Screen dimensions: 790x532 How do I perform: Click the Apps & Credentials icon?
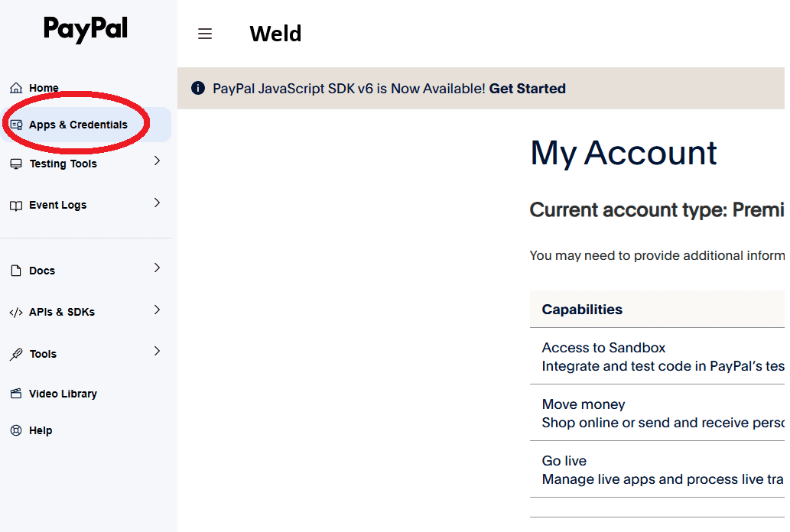click(x=17, y=124)
